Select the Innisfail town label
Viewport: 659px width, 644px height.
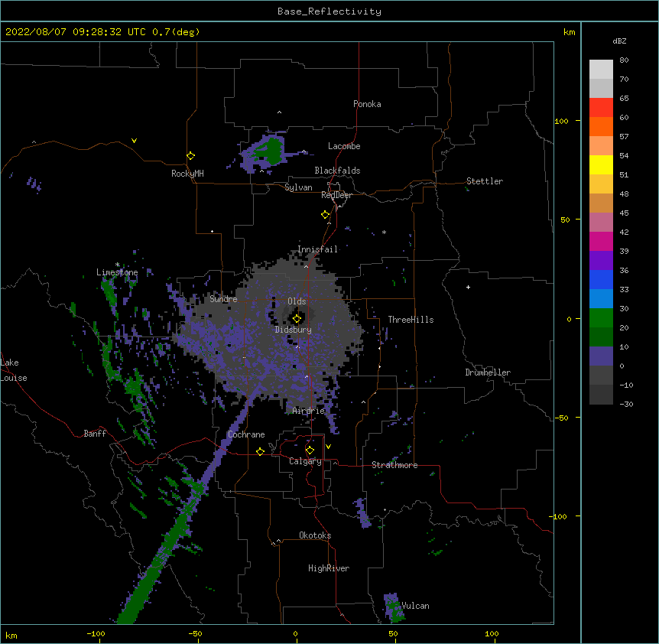[x=318, y=249]
